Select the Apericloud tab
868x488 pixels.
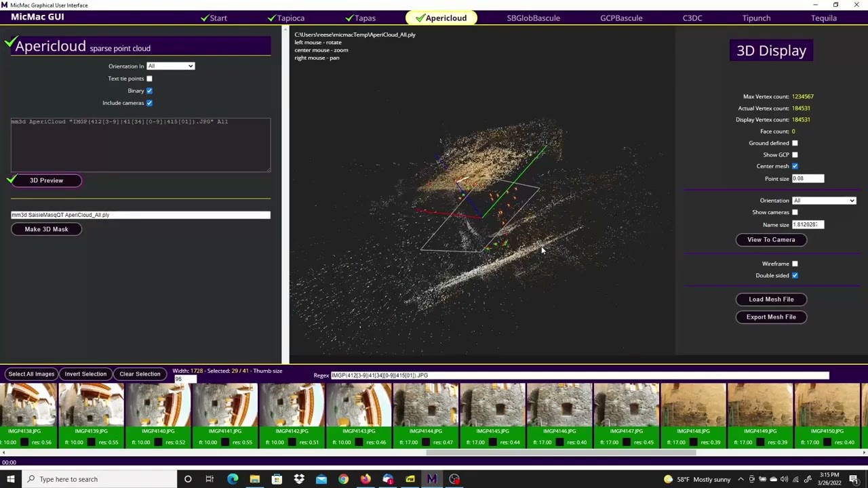(x=441, y=18)
